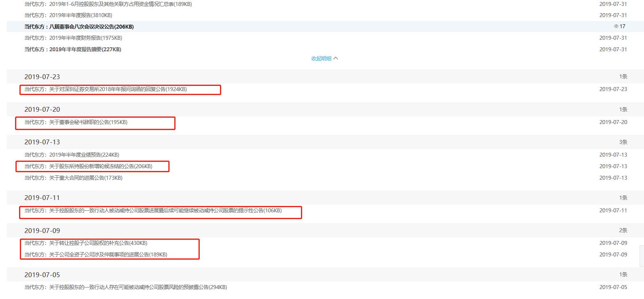Image resolution: width=644 pixels, height=299 pixels.
Task: Open 关于转让控股子公司股权的补充公告(430KB)
Action: 86,243
